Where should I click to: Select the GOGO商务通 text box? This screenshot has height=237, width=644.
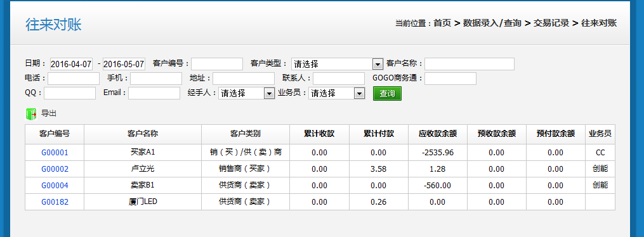(450, 79)
